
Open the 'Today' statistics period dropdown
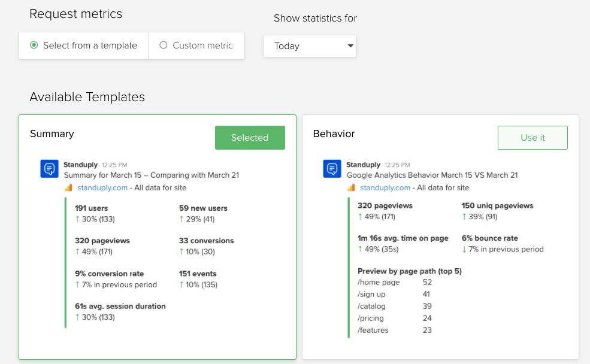(310, 46)
